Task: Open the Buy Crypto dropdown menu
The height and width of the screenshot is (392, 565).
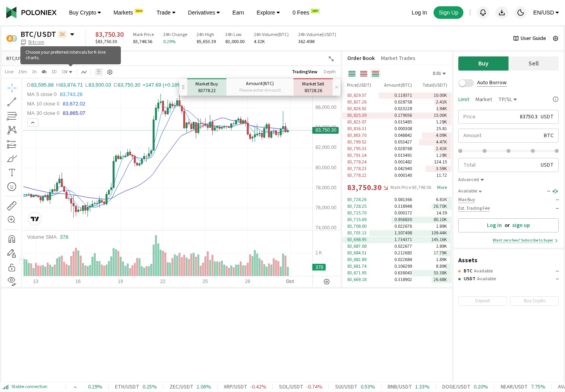Action: (x=85, y=13)
